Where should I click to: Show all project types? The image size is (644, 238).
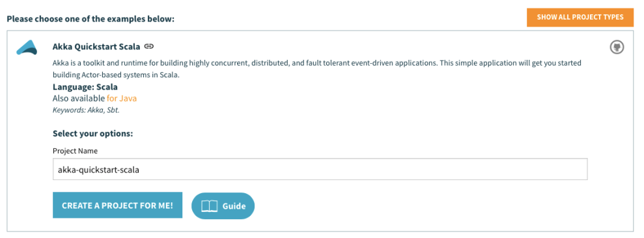click(580, 18)
